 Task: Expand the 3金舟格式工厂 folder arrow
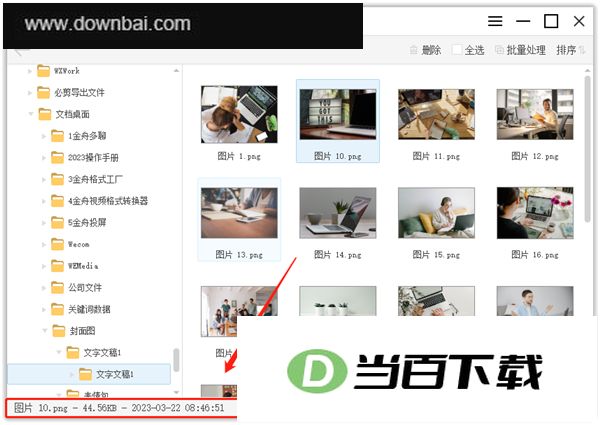(44, 179)
